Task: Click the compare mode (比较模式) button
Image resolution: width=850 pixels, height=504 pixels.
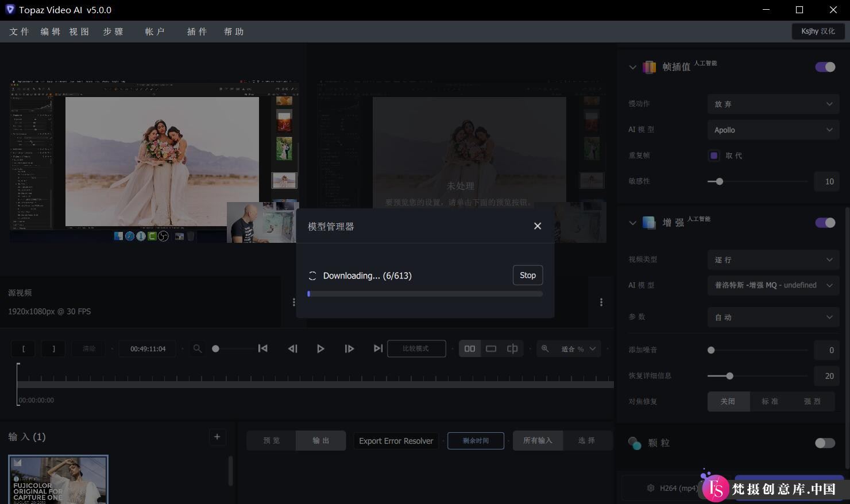Action: point(416,348)
